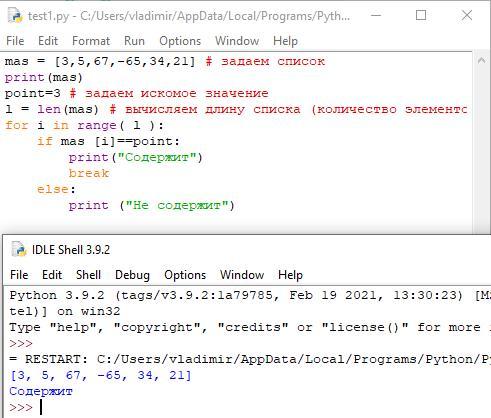Open editor Options menu
The height and width of the screenshot is (418, 491).
coord(180,41)
